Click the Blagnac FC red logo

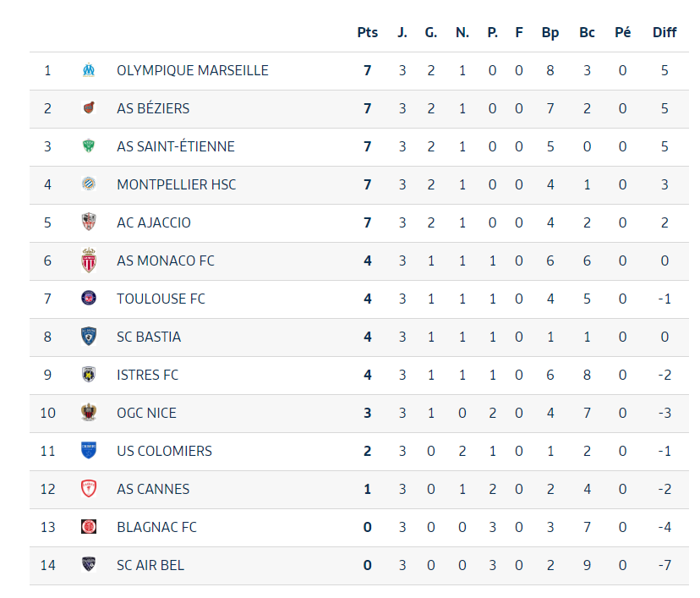click(89, 527)
